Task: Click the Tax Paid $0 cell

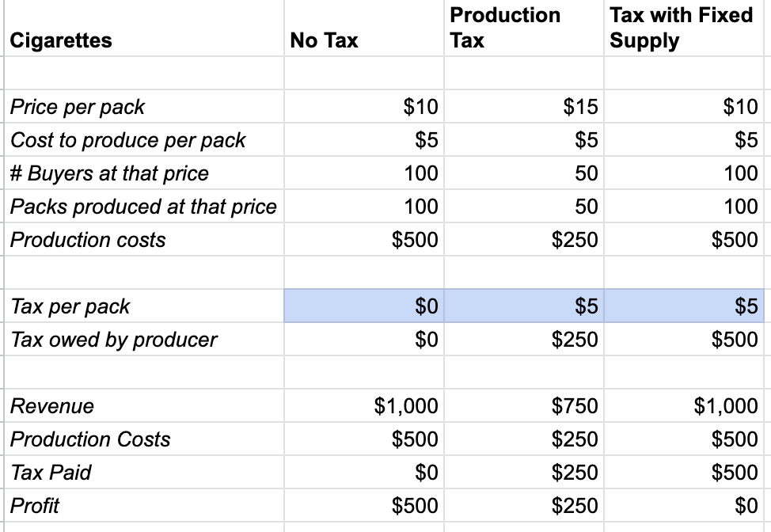Action: pos(364,472)
